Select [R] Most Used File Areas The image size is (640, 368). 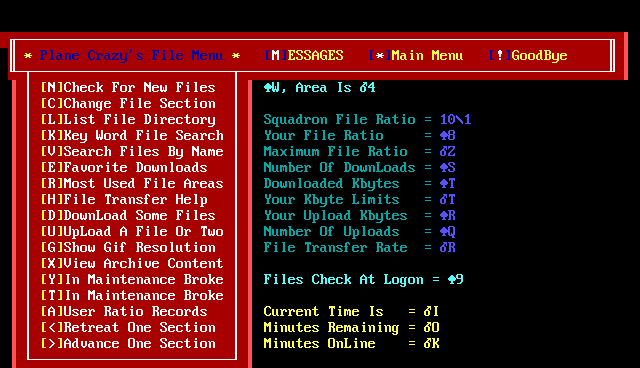(132, 184)
